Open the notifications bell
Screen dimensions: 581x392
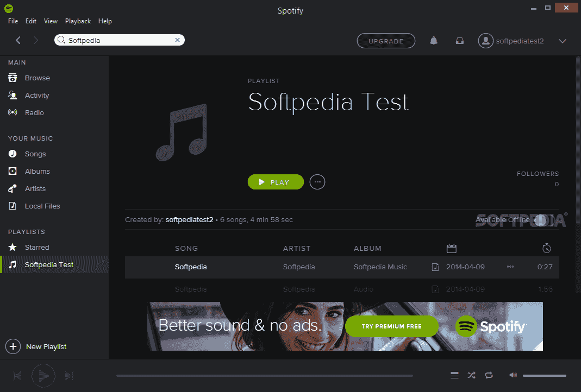point(433,41)
